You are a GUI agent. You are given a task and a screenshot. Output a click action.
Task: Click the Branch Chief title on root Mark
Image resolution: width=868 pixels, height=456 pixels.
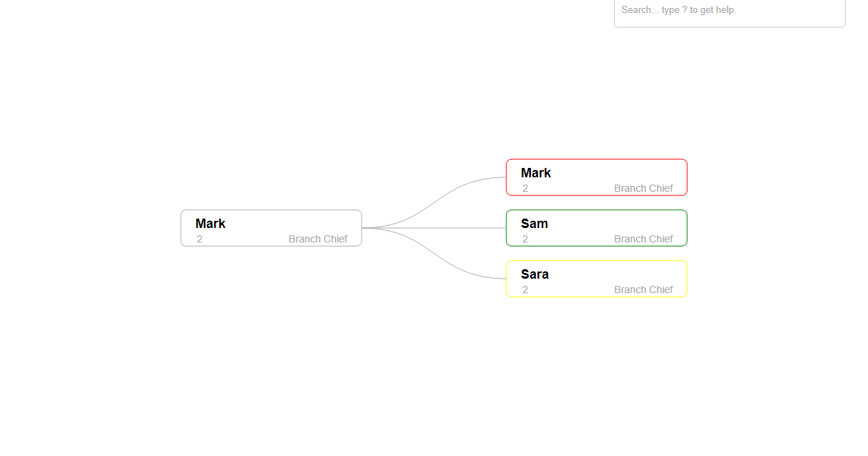[318, 239]
